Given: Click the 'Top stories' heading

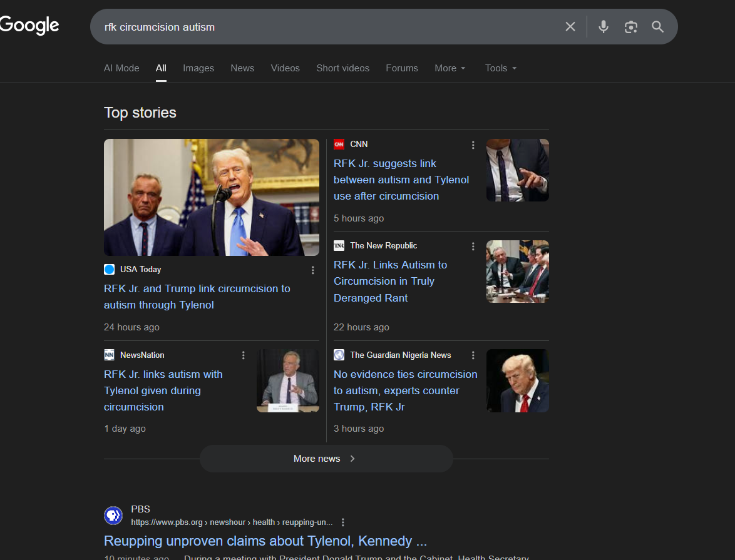Looking at the screenshot, I should [x=140, y=113].
